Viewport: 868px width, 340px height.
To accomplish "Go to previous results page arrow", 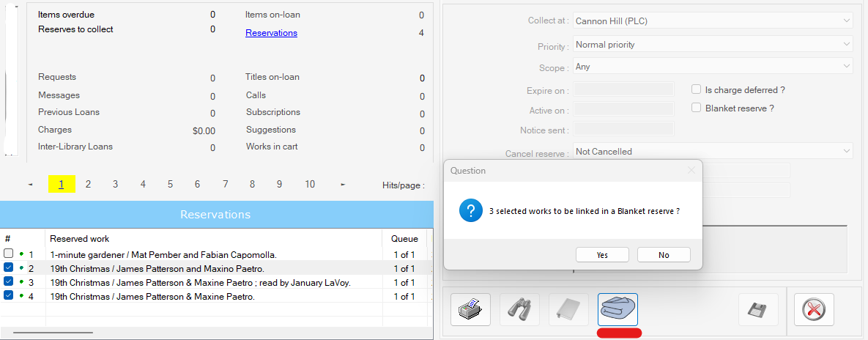I will 30,185.
